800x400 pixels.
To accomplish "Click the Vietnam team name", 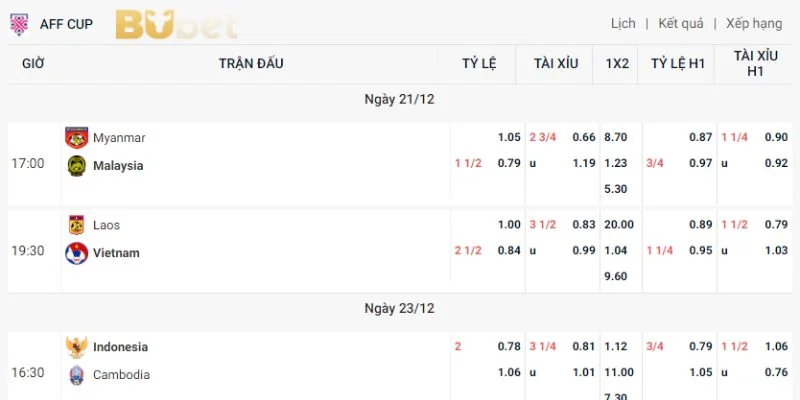I will 116,253.
